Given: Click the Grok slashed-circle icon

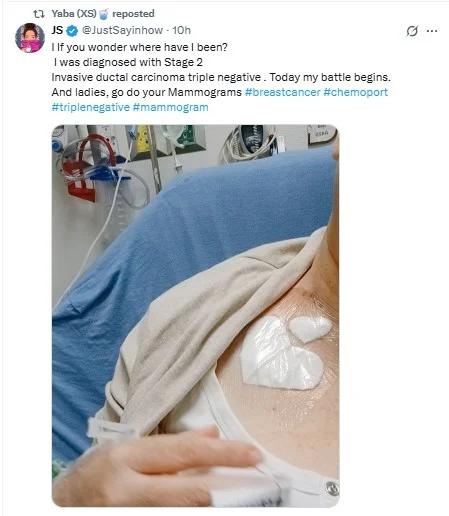Looking at the screenshot, I should pyautogui.click(x=412, y=31).
